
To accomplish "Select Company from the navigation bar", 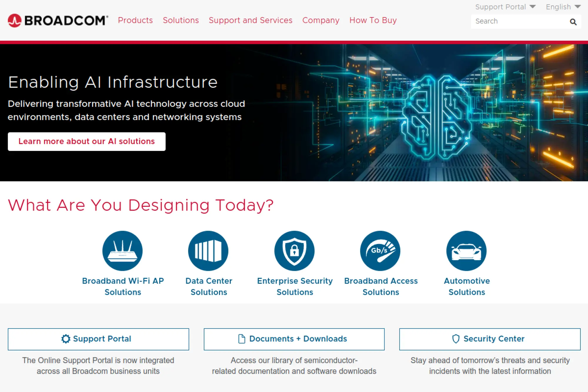I will [x=320, y=20].
